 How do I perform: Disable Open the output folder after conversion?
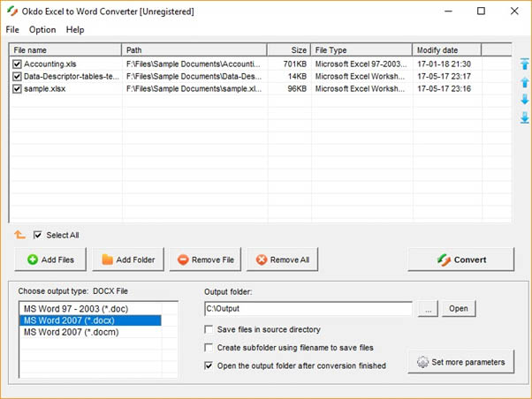coord(209,365)
